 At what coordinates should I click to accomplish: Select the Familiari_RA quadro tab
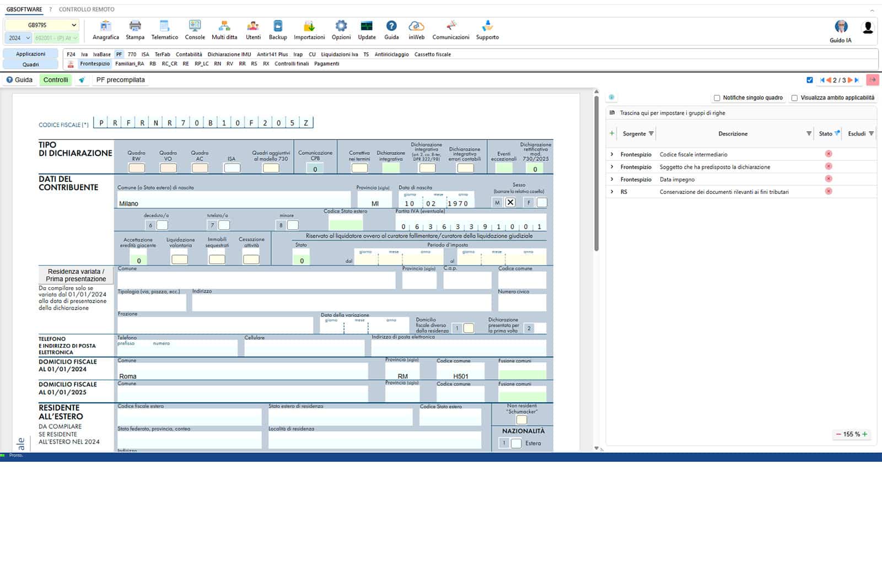point(130,64)
